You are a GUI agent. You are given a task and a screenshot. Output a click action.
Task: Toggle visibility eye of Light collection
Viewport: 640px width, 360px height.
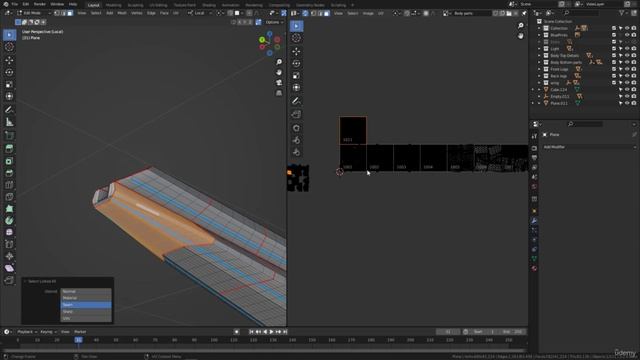point(627,49)
